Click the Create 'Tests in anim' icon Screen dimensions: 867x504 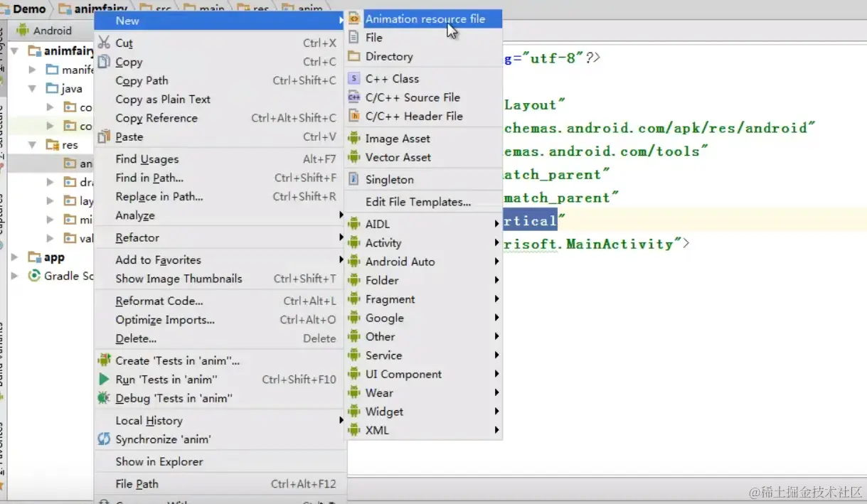tap(105, 360)
